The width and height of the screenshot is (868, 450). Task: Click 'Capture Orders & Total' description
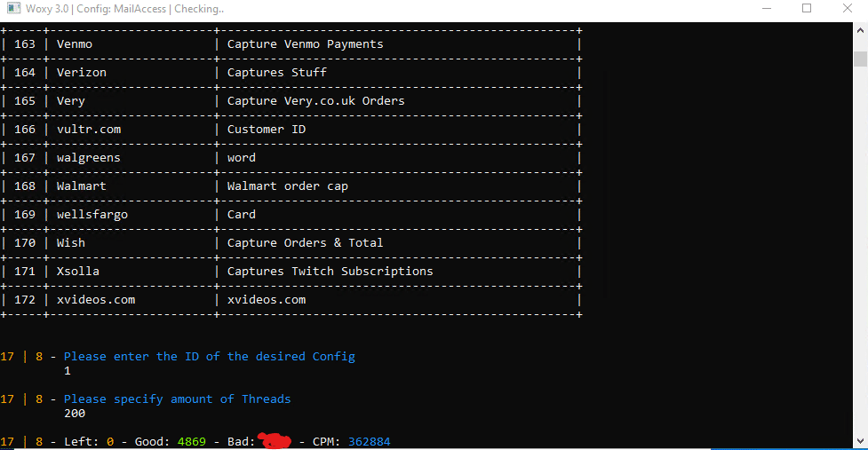[x=305, y=242]
